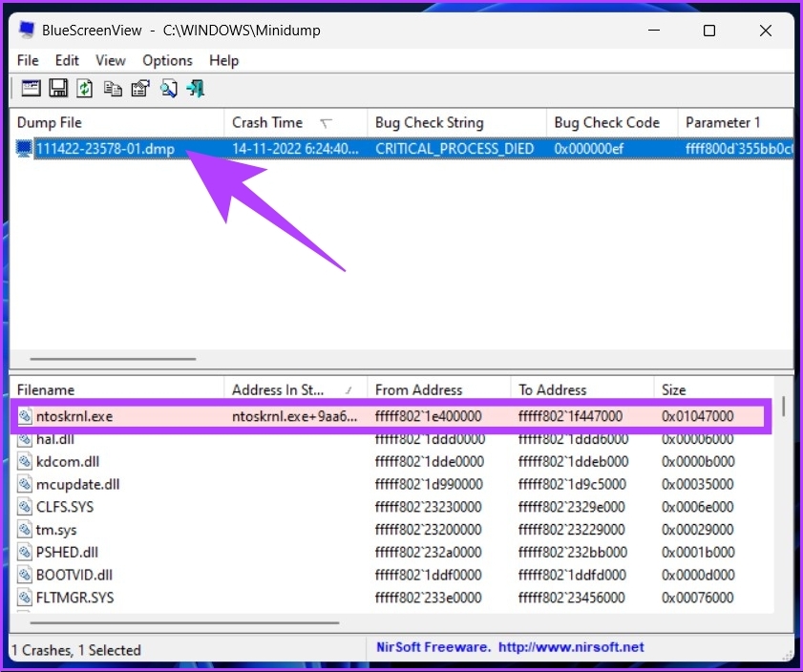Click tm.sys From Address fffff802`23200000

click(428, 530)
